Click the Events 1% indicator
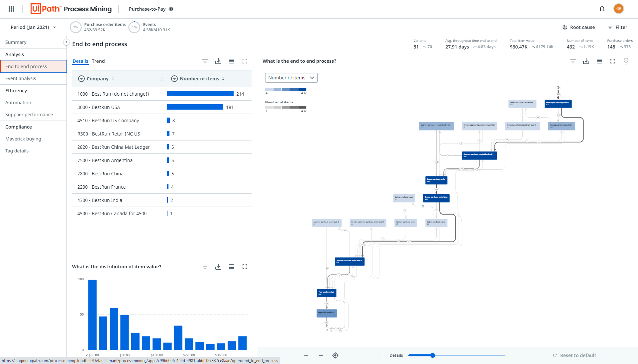638x364 pixels. 134,27
